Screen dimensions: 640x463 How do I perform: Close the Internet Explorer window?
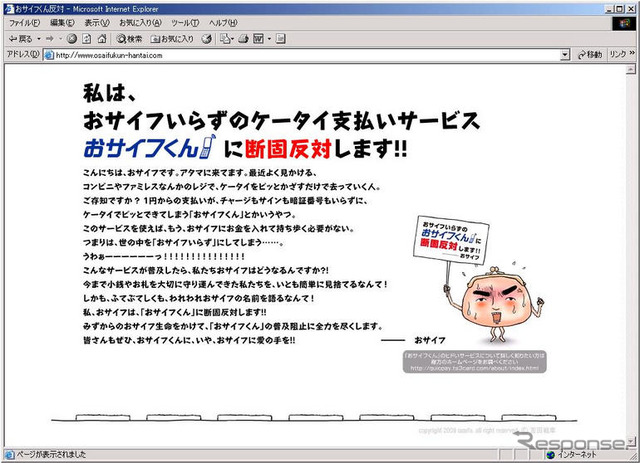(630, 9)
